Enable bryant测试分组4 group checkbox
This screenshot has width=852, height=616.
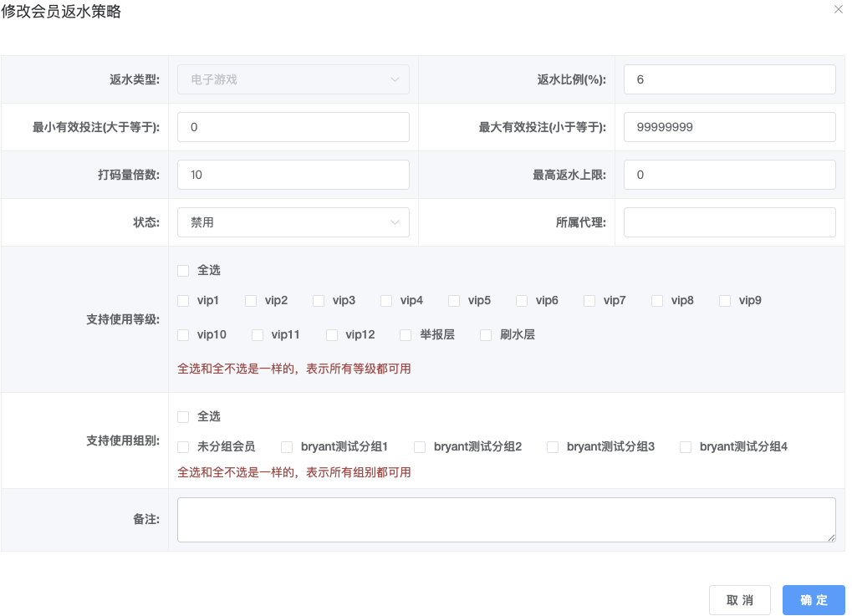coord(686,447)
